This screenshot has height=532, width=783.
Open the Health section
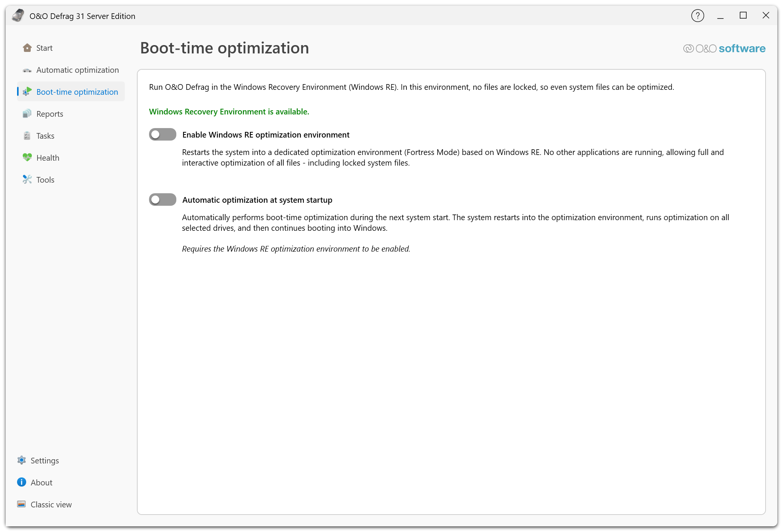[x=71, y=158]
